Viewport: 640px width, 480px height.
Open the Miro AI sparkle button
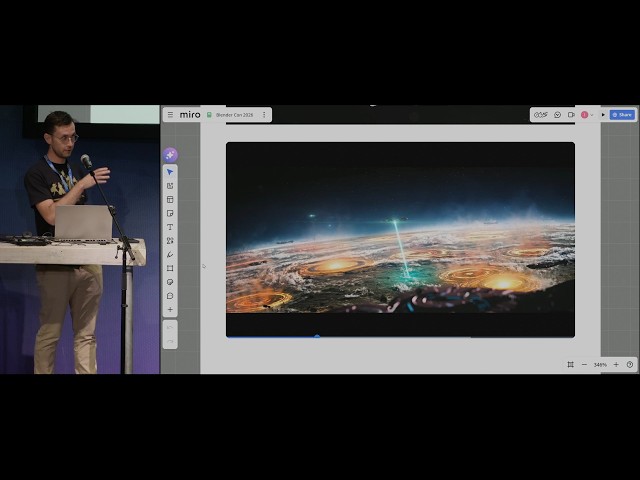point(170,155)
